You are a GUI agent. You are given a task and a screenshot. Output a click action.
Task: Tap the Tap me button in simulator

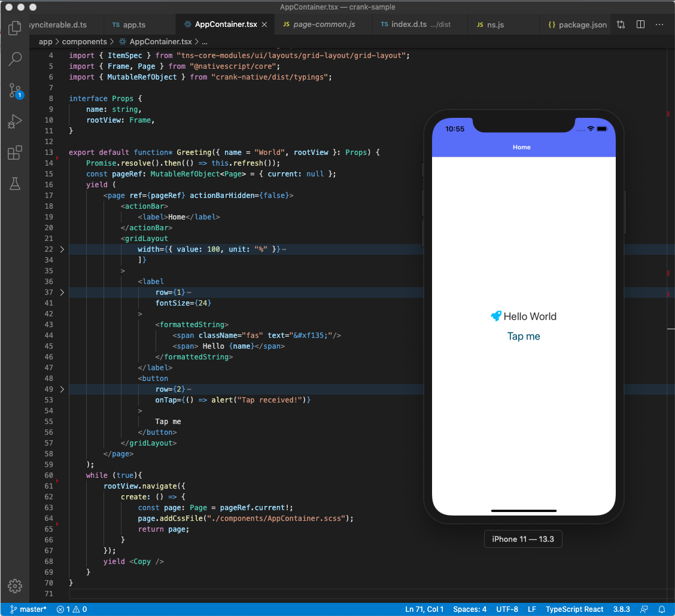tap(524, 336)
